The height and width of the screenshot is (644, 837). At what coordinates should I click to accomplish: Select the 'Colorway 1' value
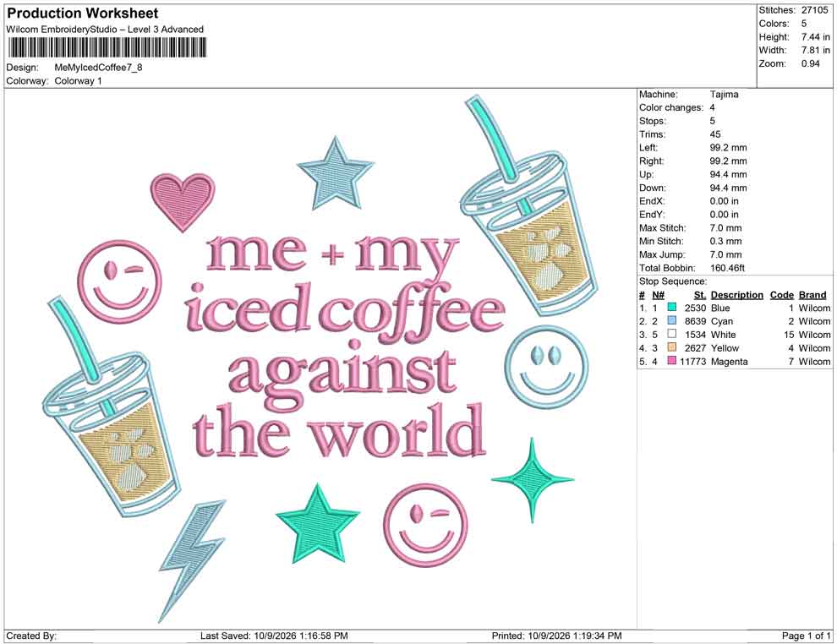click(x=78, y=81)
